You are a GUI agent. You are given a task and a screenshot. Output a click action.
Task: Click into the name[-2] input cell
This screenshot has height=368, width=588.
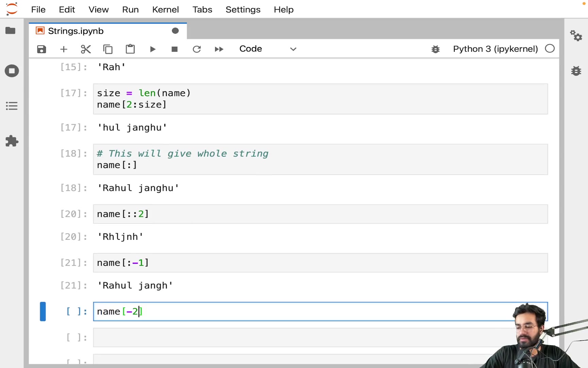tap(320, 311)
